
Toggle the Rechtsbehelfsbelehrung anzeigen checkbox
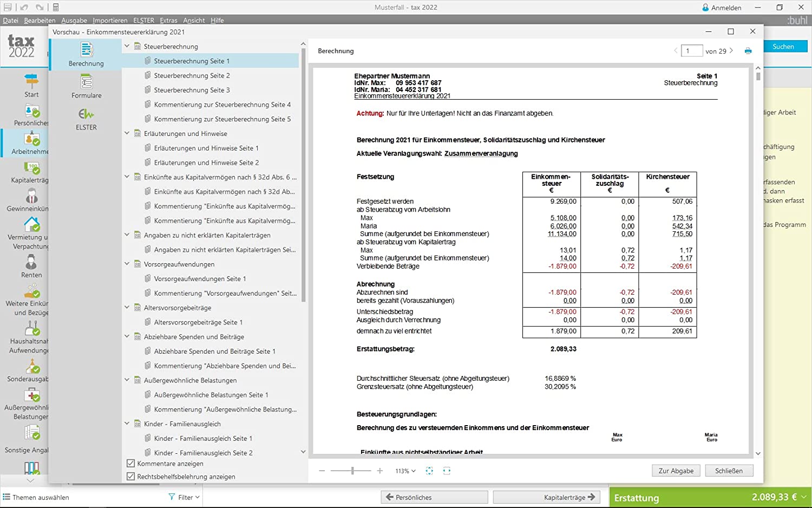[x=130, y=477]
